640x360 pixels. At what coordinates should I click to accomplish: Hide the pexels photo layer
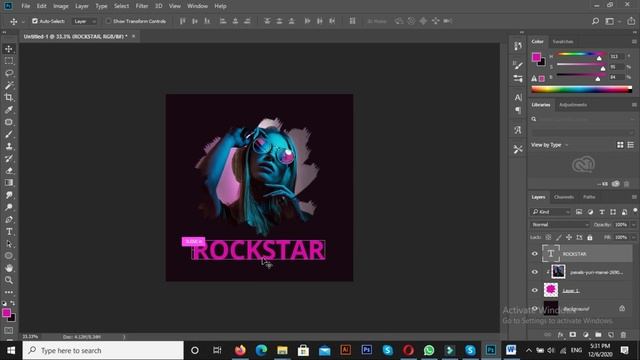coord(535,272)
